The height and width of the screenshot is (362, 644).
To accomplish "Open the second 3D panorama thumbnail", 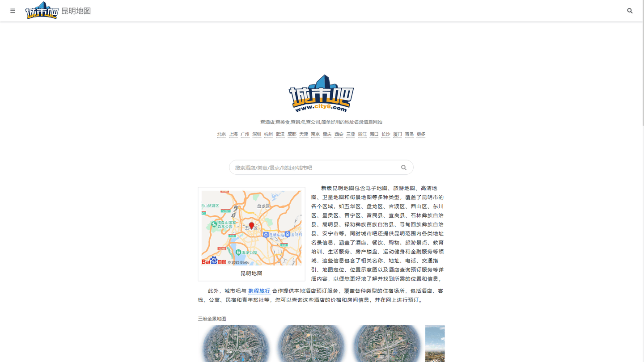I will 311,343.
